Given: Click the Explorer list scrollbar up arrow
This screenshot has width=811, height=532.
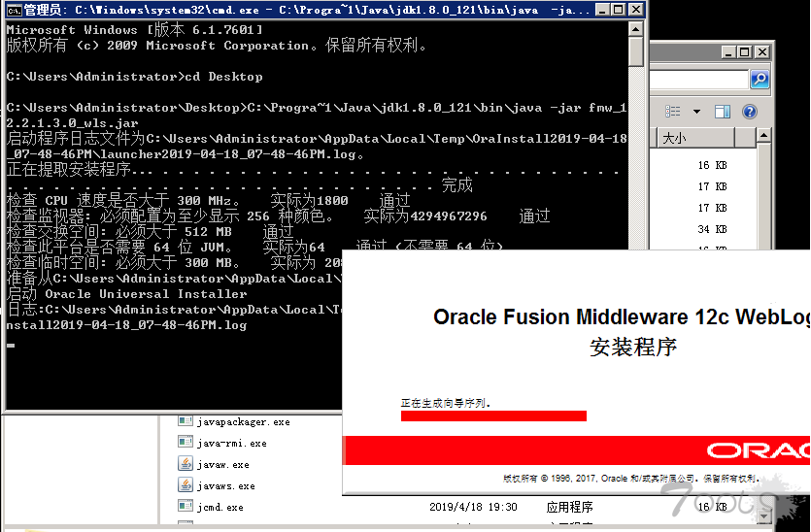Looking at the screenshot, I should click(x=763, y=136).
